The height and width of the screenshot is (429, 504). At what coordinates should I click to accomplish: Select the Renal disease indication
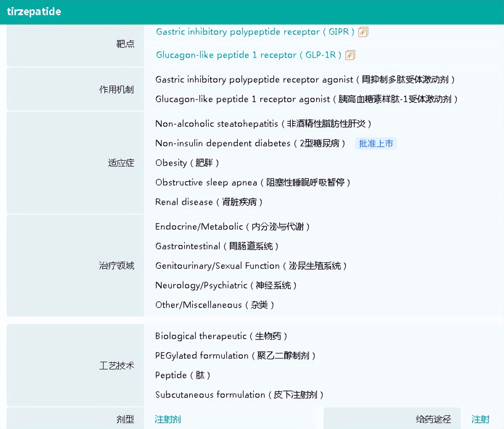coord(209,202)
